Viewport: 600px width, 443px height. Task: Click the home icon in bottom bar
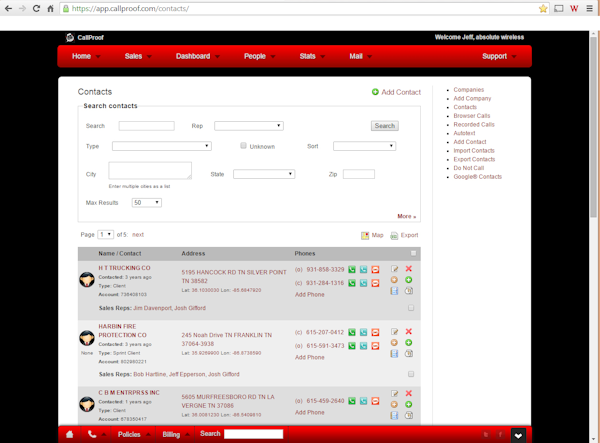point(70,434)
